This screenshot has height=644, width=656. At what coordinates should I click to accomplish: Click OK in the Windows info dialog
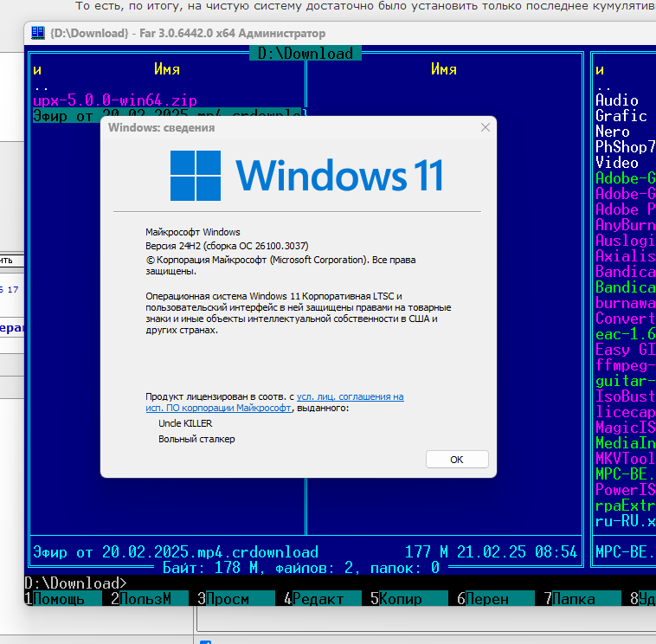457,460
